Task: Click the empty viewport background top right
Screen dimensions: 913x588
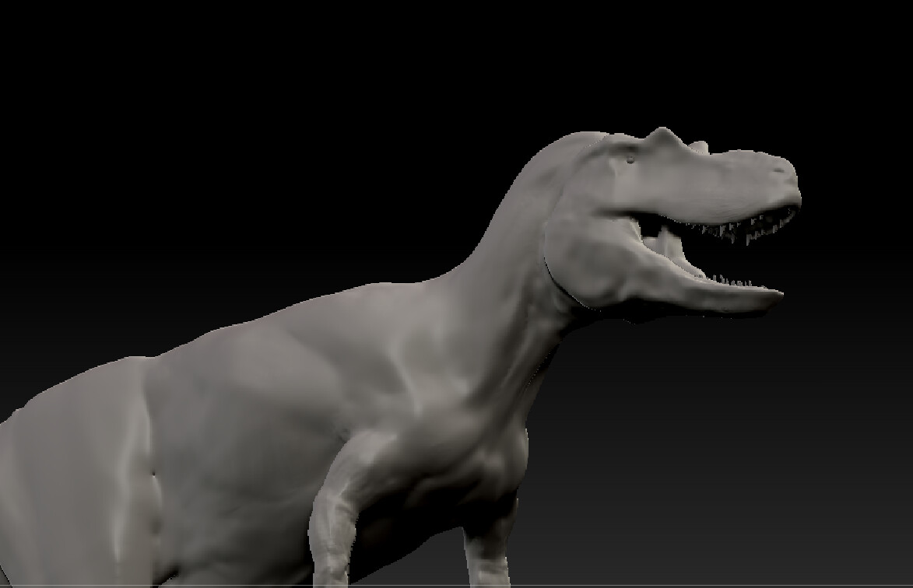Action: tap(856, 62)
